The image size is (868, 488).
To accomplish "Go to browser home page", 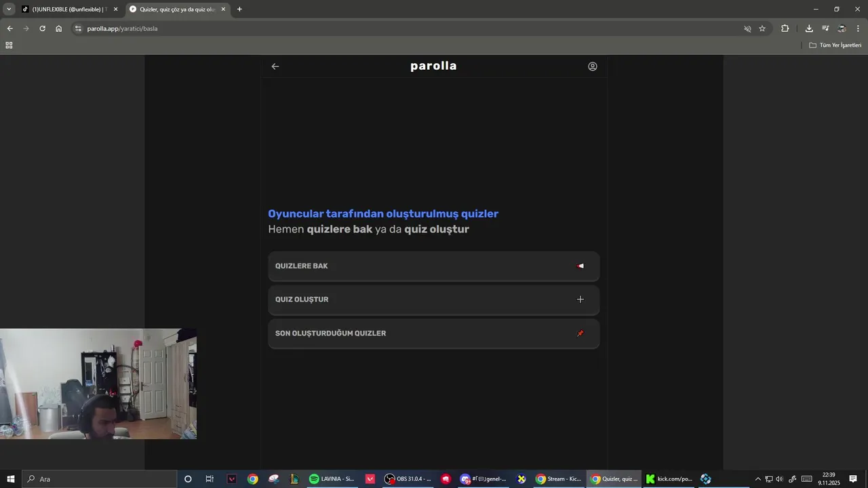I will click(58, 28).
